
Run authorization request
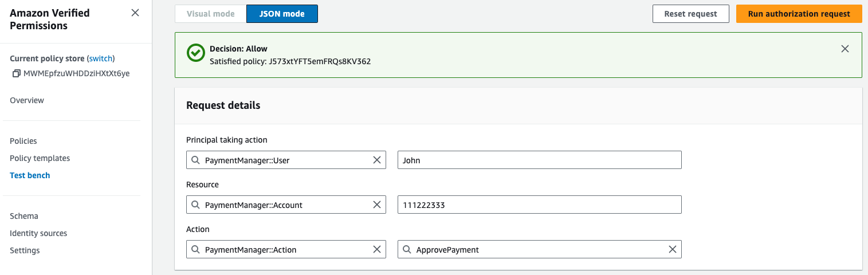pyautogui.click(x=799, y=14)
